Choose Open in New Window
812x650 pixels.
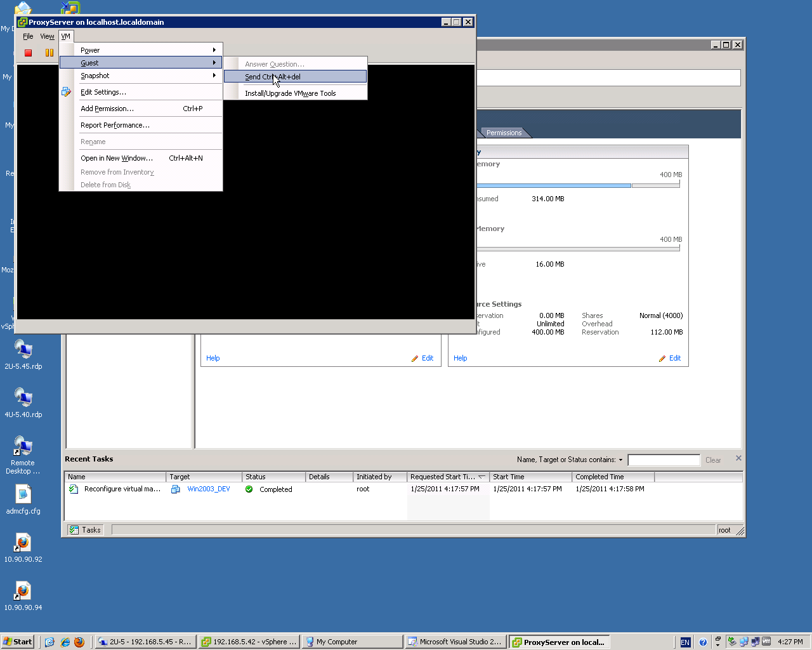[x=141, y=158]
